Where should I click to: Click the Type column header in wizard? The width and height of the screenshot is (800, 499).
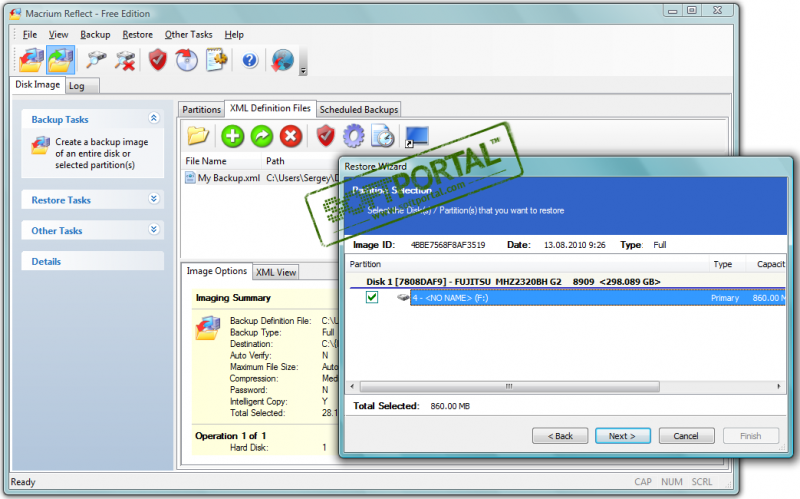click(727, 264)
